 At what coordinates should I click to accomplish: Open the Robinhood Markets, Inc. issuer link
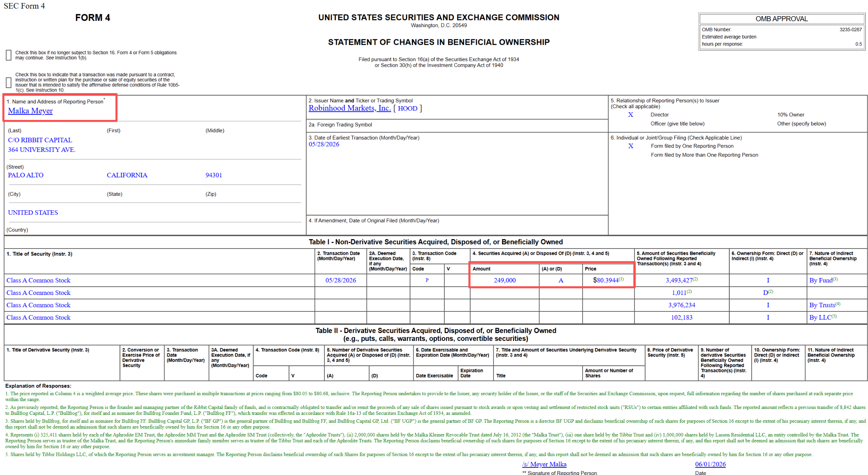[x=349, y=108]
